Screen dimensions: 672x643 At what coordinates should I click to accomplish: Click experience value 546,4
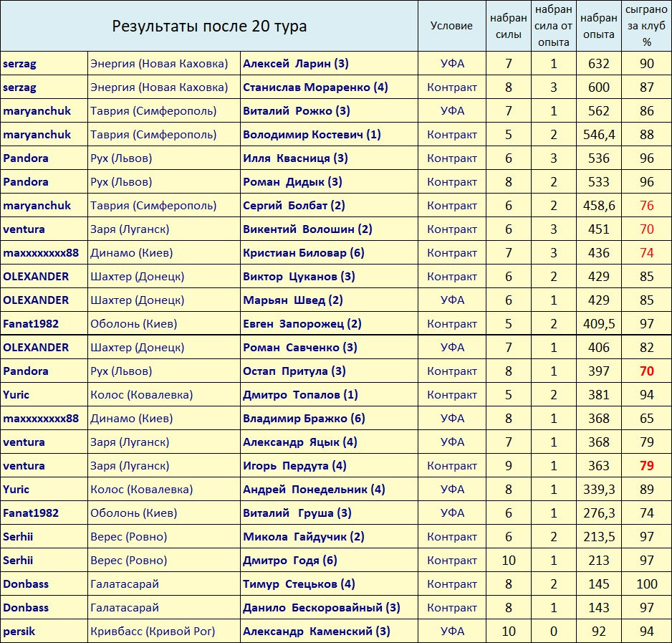(x=599, y=135)
